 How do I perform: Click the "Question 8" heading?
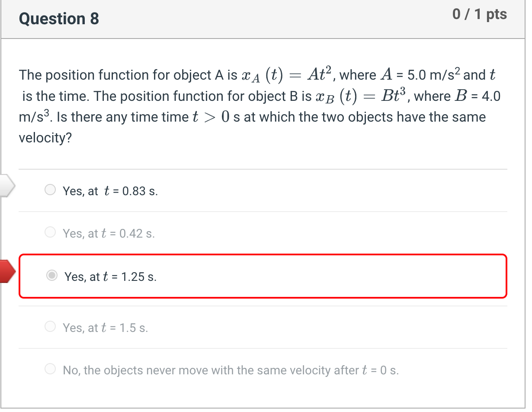(59, 19)
